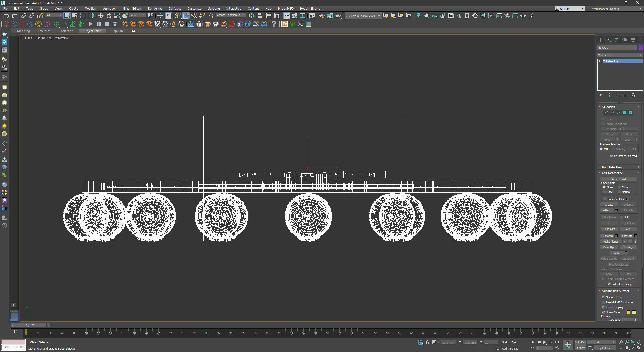Open the Hierarchy command panel tab
Viewport: 644px width, 352px height.
tap(616, 40)
